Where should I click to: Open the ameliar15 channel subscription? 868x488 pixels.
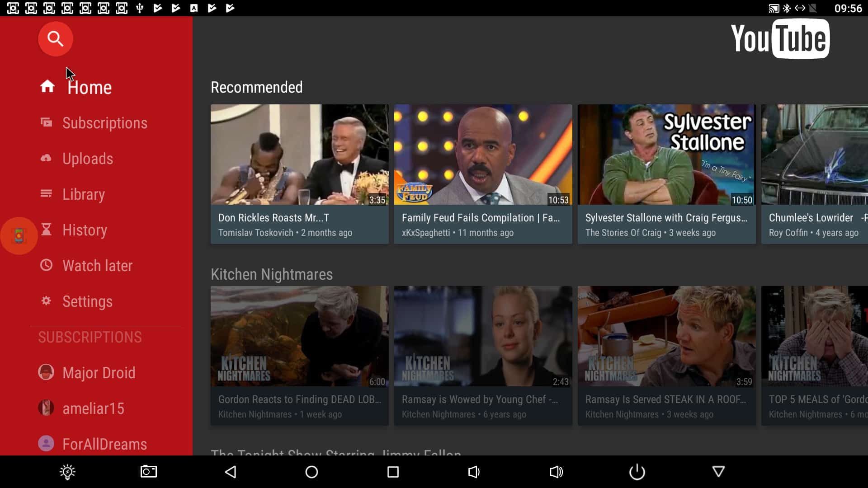pyautogui.click(x=93, y=408)
